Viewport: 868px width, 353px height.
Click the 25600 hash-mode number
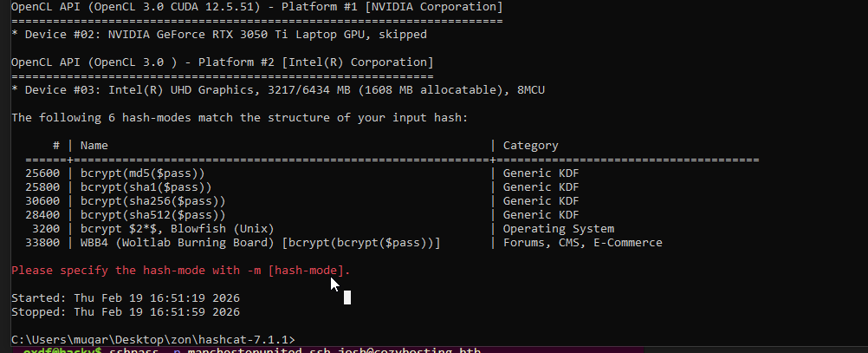(x=42, y=173)
